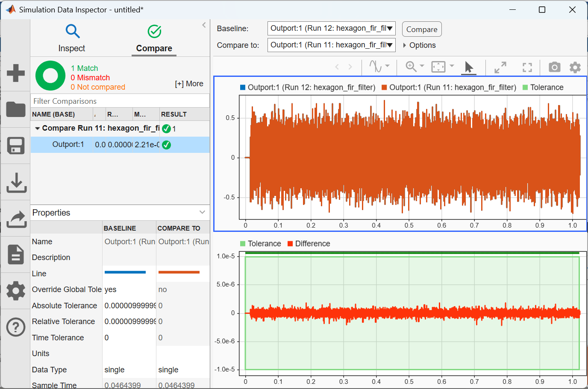
Task: Enter full screen with corner-brackets icon
Action: [x=527, y=67]
